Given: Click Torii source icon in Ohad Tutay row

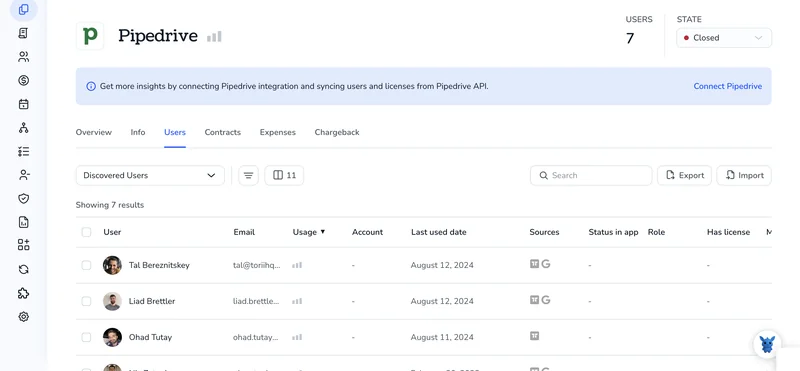Looking at the screenshot, I should point(534,336).
